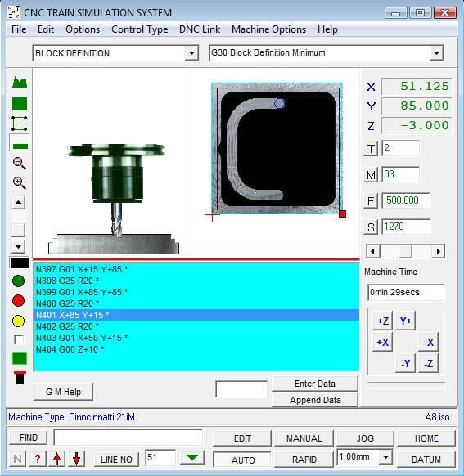Click the black color swatch
Viewport: 464px width, 476px height.
[20, 263]
